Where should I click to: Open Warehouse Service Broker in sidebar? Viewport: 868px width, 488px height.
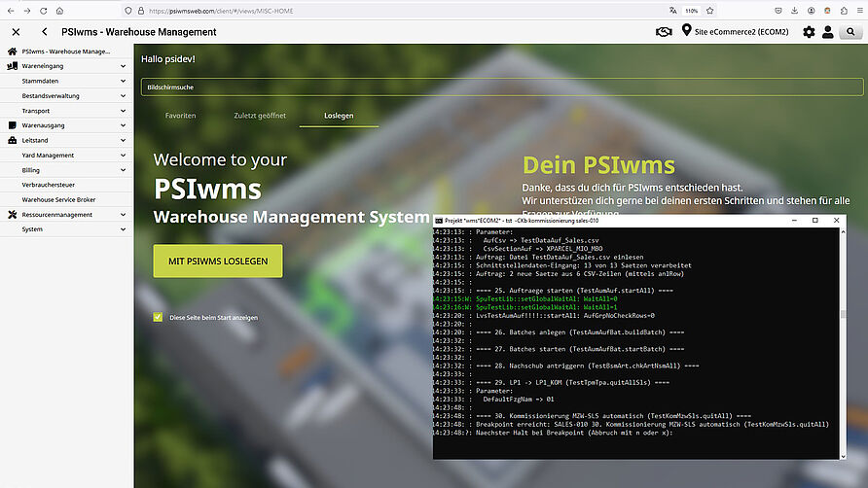pos(58,199)
